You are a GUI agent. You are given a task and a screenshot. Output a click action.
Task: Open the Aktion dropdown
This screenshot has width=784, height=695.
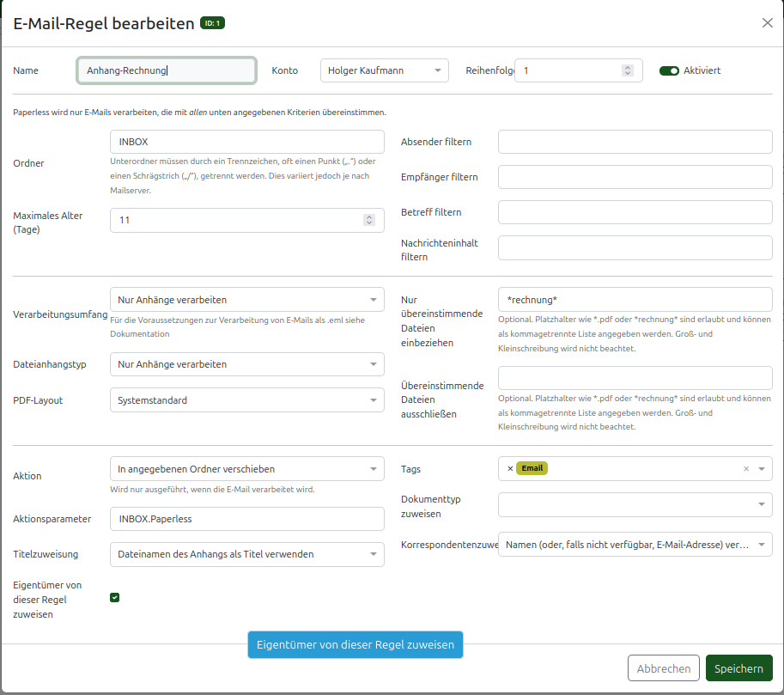coord(246,469)
